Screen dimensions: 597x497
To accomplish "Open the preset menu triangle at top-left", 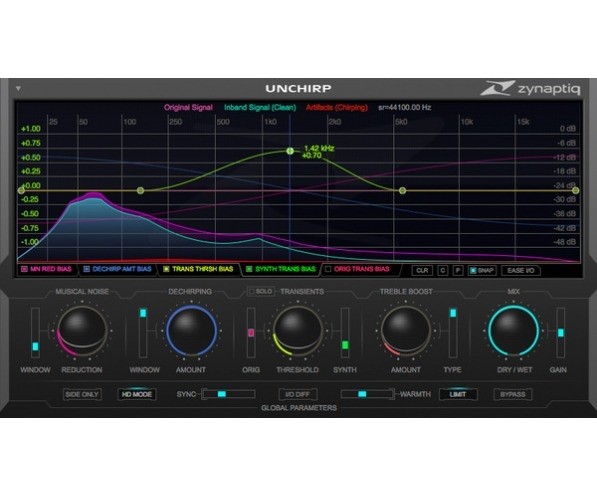I will click(x=18, y=89).
